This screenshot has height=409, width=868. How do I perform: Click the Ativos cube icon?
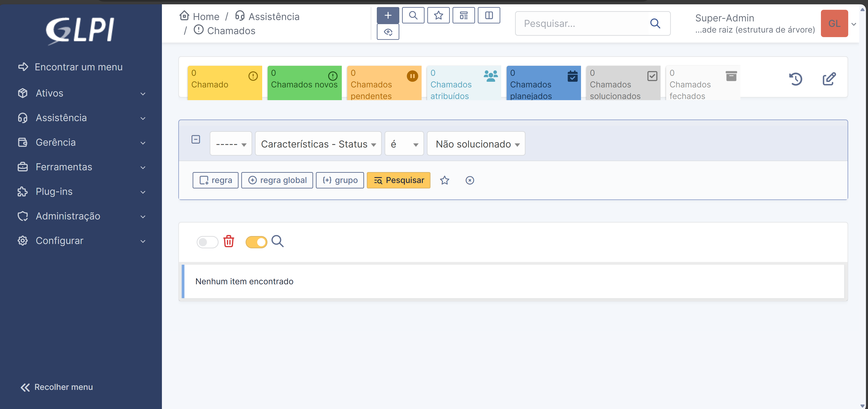(x=23, y=93)
